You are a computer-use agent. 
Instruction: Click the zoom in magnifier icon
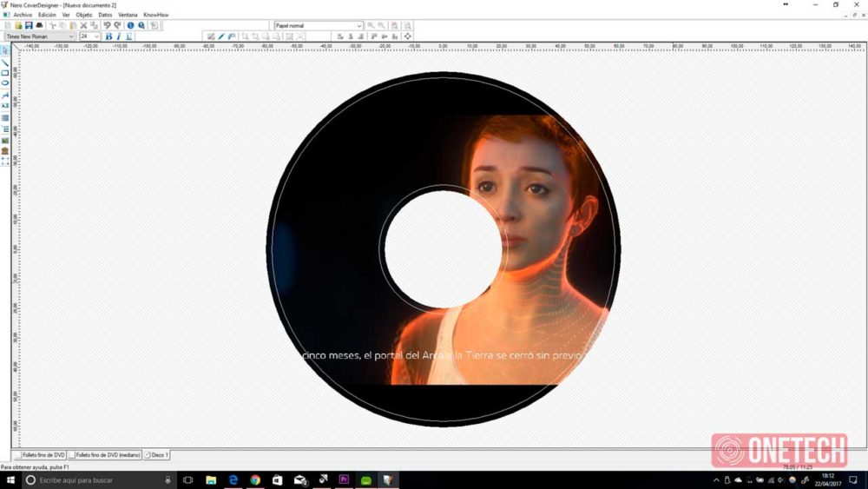pos(371,25)
